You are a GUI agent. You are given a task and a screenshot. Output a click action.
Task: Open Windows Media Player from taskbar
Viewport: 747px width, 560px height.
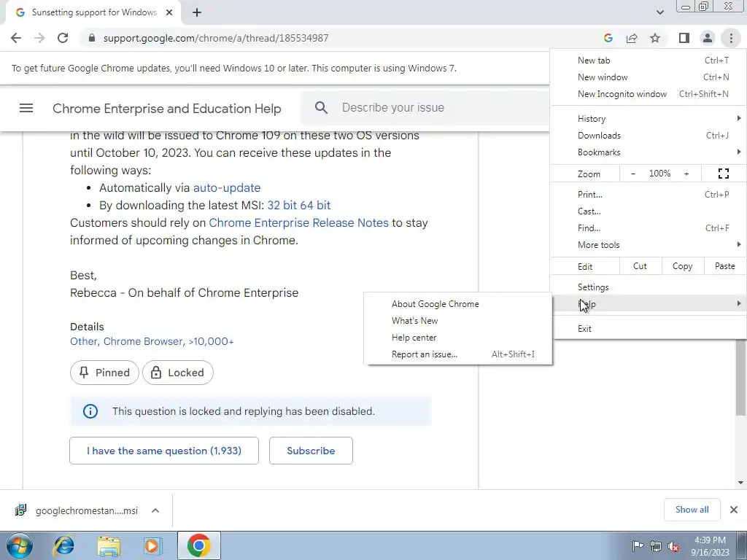152,545
